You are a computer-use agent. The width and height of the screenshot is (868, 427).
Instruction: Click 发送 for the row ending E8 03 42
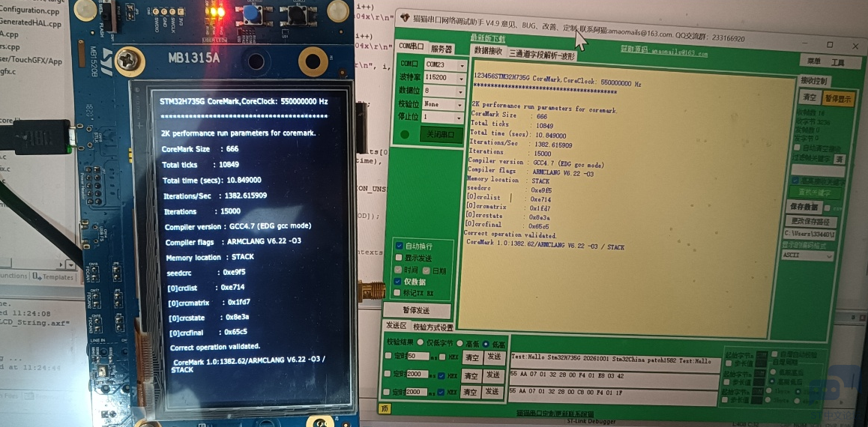[x=492, y=375]
